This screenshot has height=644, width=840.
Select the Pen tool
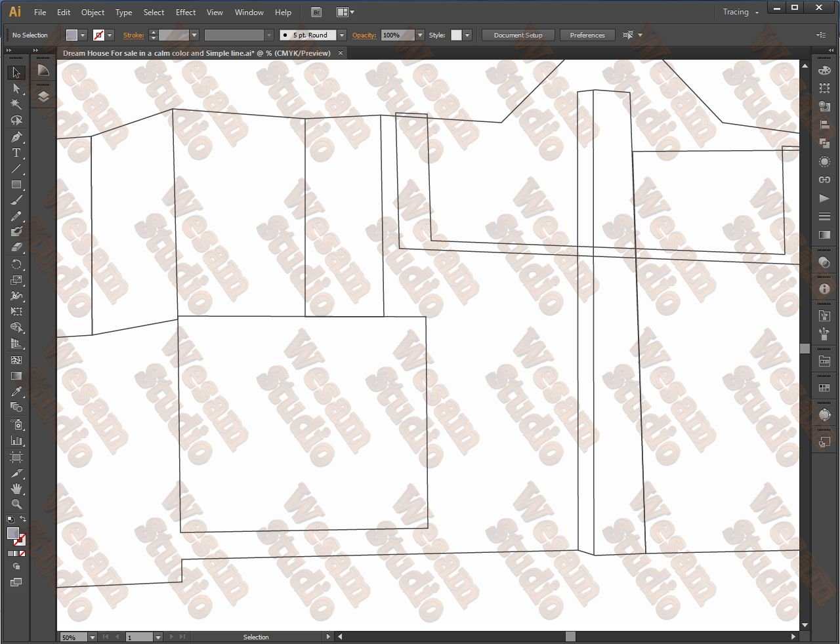[16, 137]
